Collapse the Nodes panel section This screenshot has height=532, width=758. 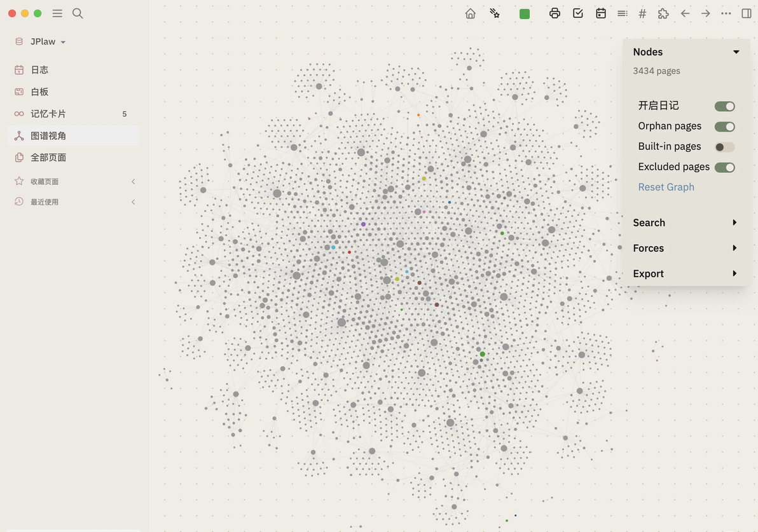click(x=736, y=51)
